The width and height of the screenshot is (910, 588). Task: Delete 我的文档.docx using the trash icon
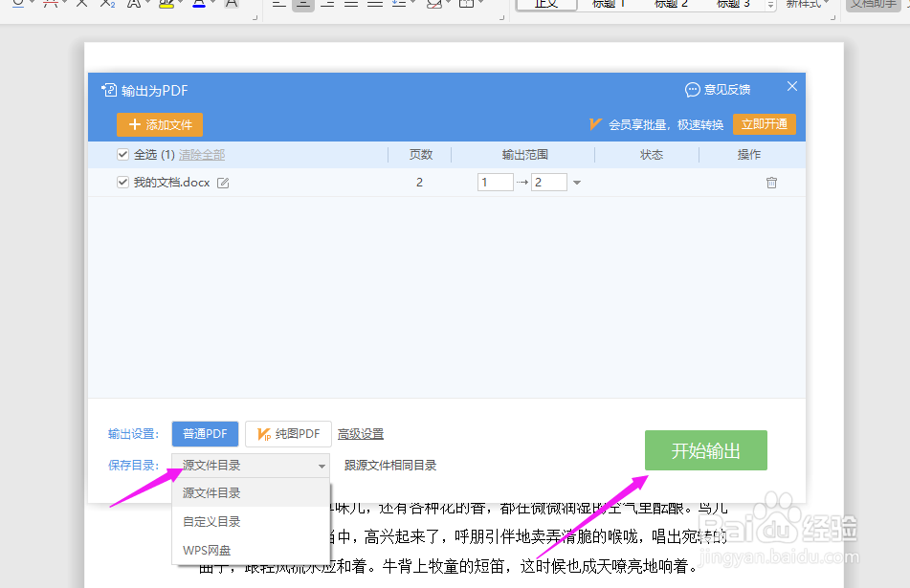click(770, 182)
